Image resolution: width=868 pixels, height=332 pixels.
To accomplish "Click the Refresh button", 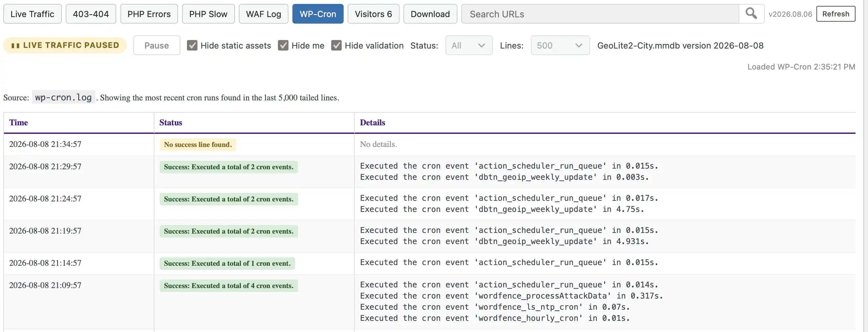I will pyautogui.click(x=835, y=14).
